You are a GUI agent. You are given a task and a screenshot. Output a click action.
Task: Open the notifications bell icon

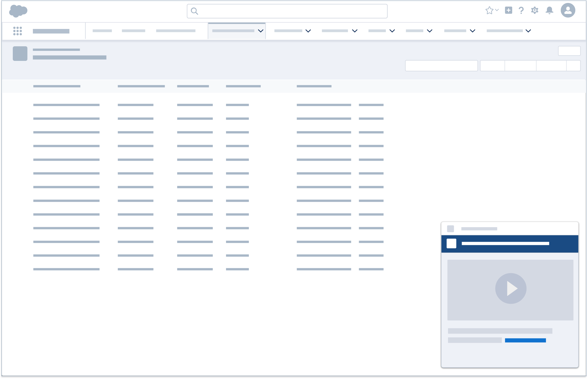pyautogui.click(x=549, y=10)
